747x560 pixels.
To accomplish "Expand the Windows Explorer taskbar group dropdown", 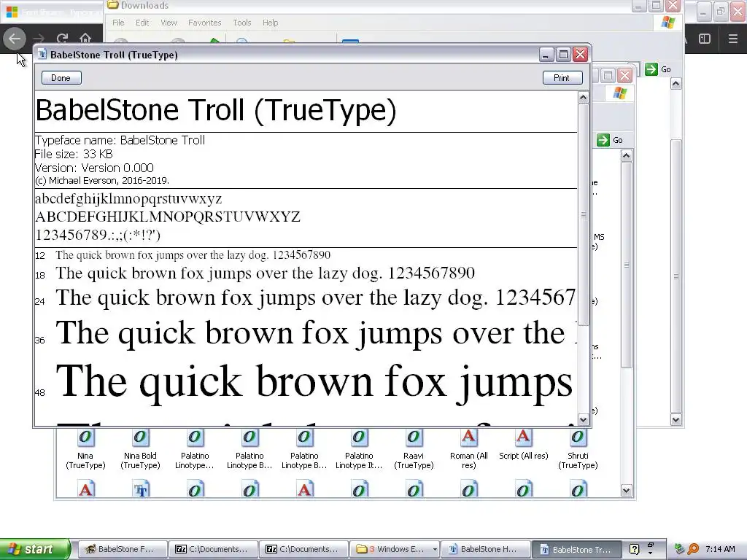I will (x=435, y=550).
